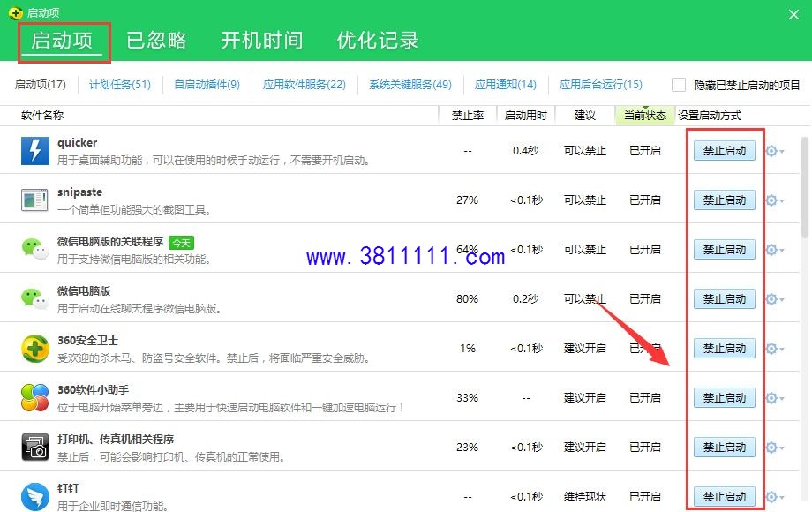Image resolution: width=812 pixels, height=512 pixels.
Task: Click 已开启 status for 打印机、传真机相关程序
Action: click(x=644, y=448)
